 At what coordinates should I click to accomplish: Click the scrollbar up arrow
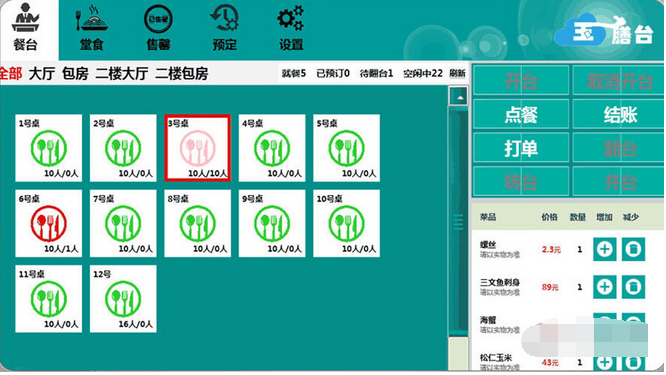(x=459, y=97)
